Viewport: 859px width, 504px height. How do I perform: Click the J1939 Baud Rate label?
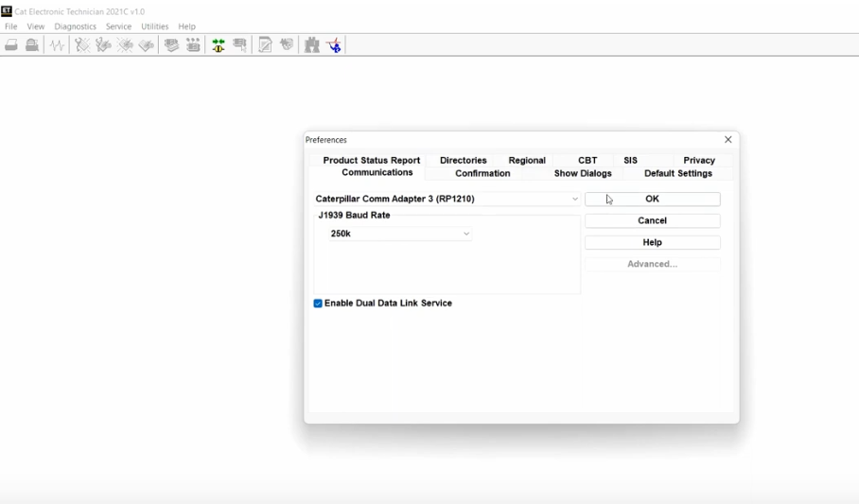[355, 216]
